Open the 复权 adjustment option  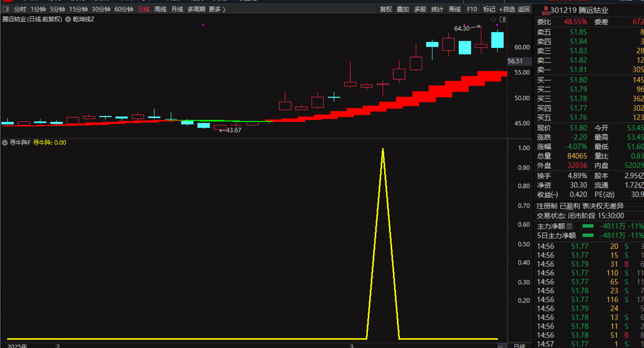[386, 9]
